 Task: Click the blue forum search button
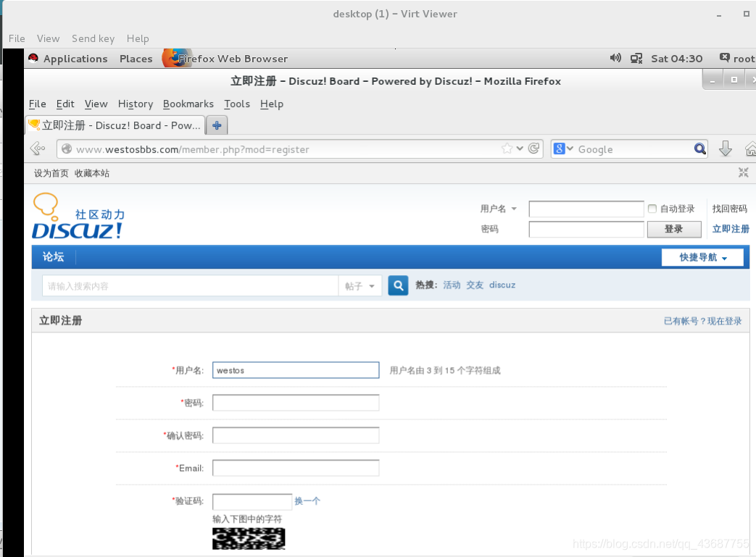(398, 285)
